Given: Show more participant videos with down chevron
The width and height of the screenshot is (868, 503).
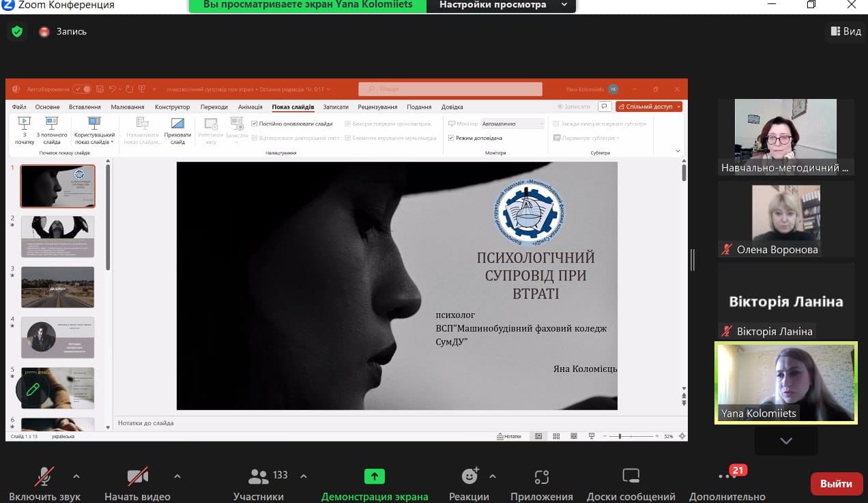Looking at the screenshot, I should (785, 441).
